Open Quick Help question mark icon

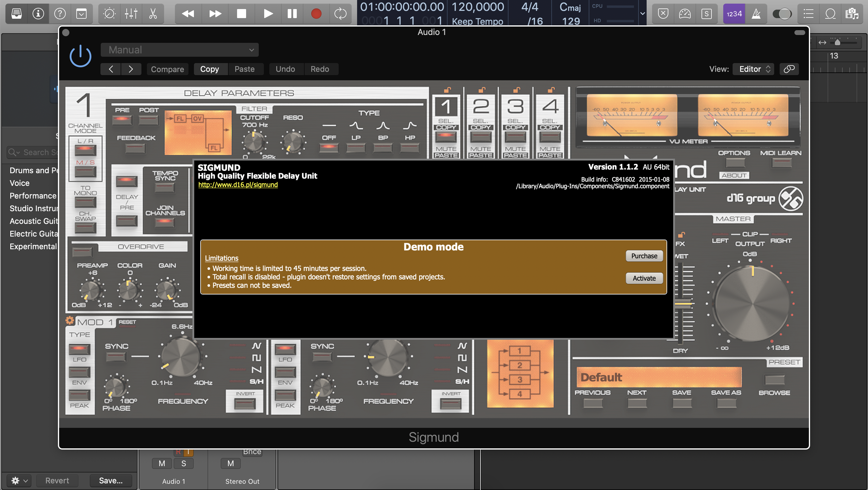tap(60, 14)
